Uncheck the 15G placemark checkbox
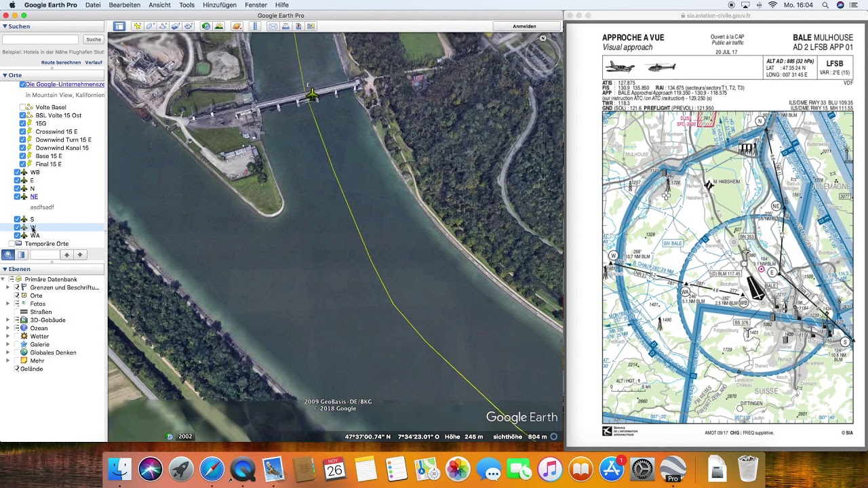 coord(22,123)
